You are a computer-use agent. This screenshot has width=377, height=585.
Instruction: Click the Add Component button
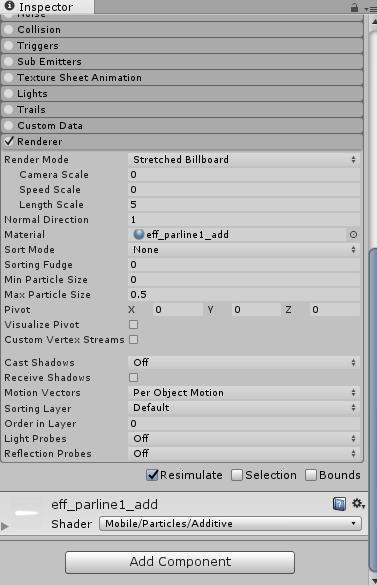(180, 562)
